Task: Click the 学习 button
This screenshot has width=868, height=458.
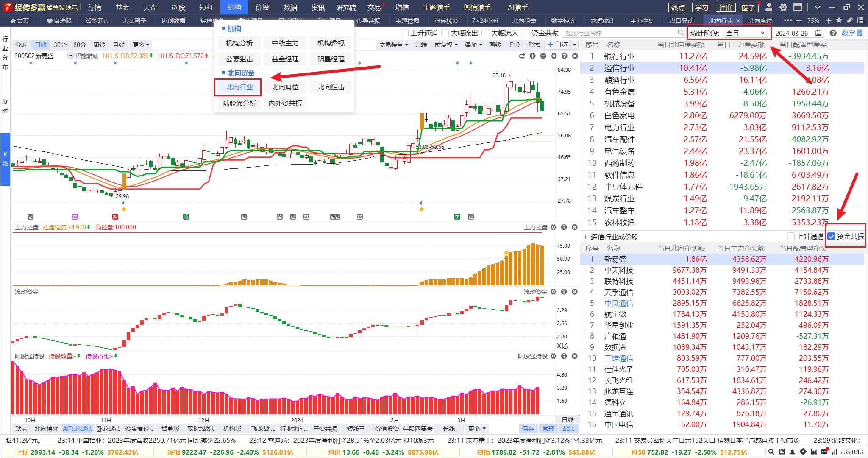Action: (701, 7)
